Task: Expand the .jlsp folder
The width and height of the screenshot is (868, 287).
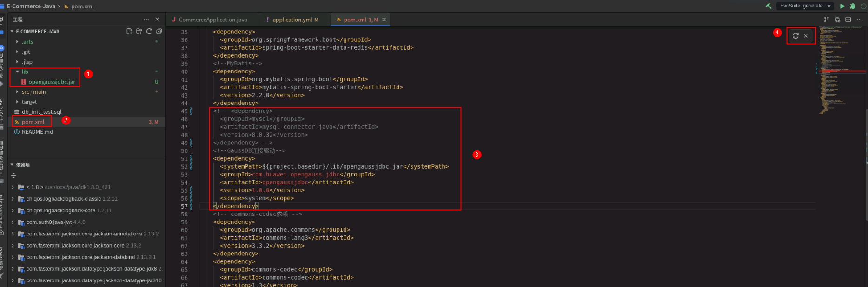Action: [x=17, y=62]
